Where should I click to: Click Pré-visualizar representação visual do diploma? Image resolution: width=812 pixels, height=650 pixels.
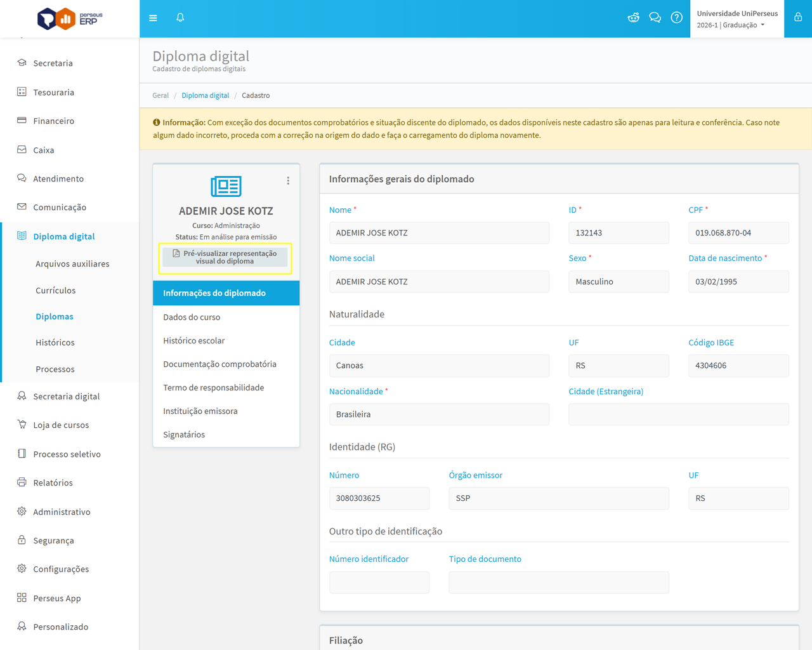coord(225,257)
